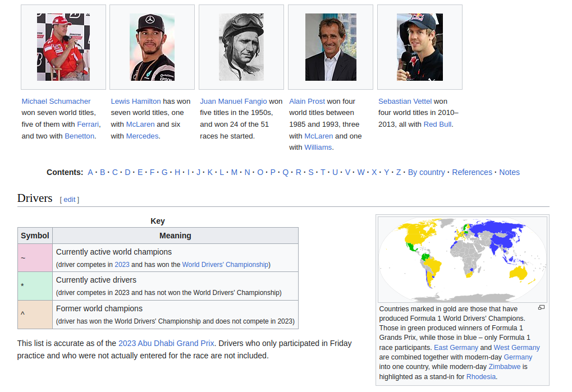
Task: Enlarge the world map image icon
Action: [x=541, y=307]
